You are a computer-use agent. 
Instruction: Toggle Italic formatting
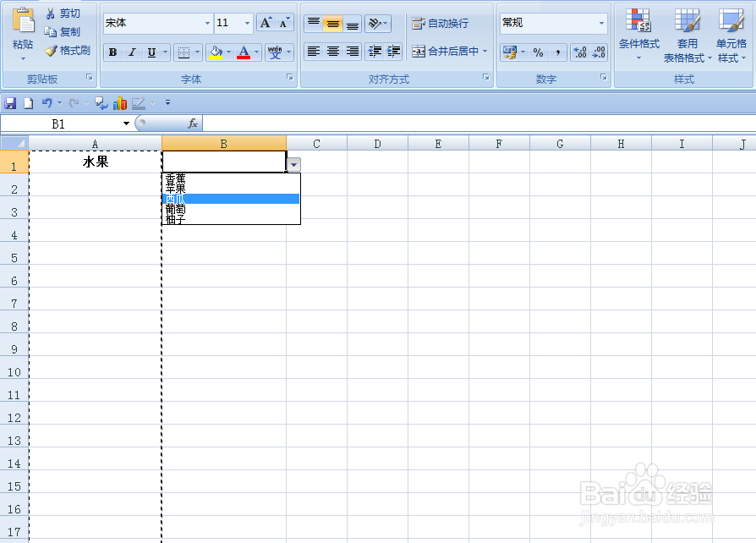point(132,52)
